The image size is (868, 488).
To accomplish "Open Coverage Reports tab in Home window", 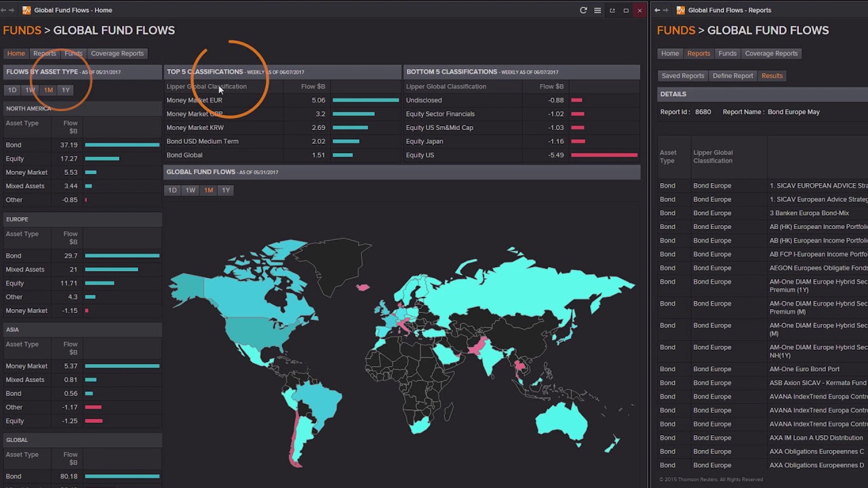I will [x=117, y=54].
